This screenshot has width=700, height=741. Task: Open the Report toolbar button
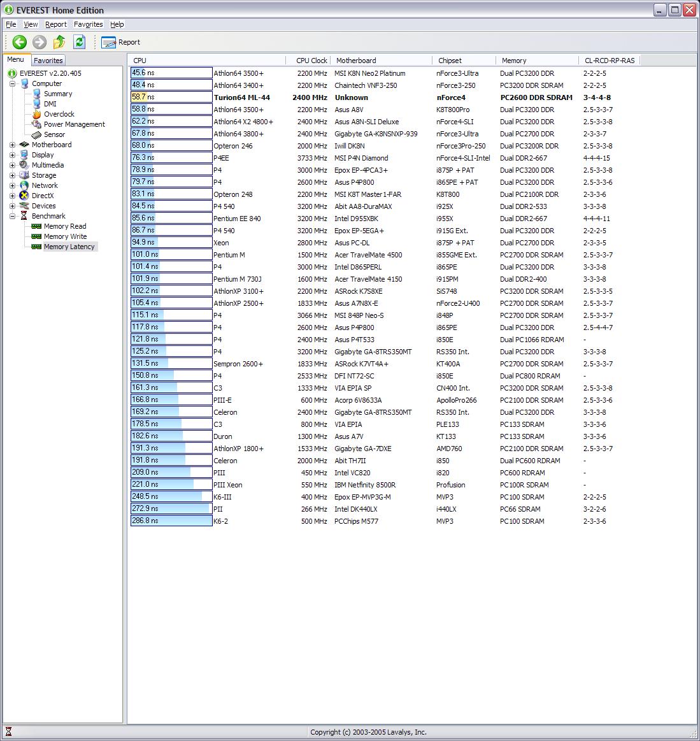[120, 42]
